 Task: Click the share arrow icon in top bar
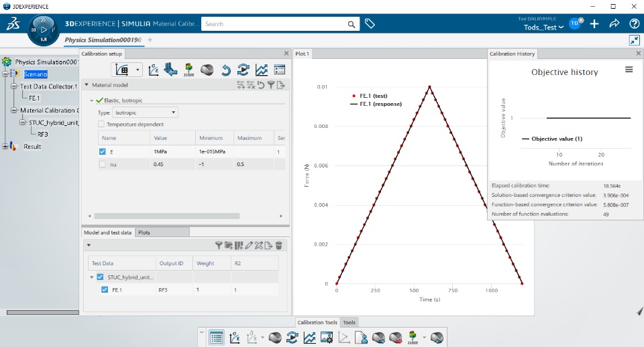[x=614, y=24]
